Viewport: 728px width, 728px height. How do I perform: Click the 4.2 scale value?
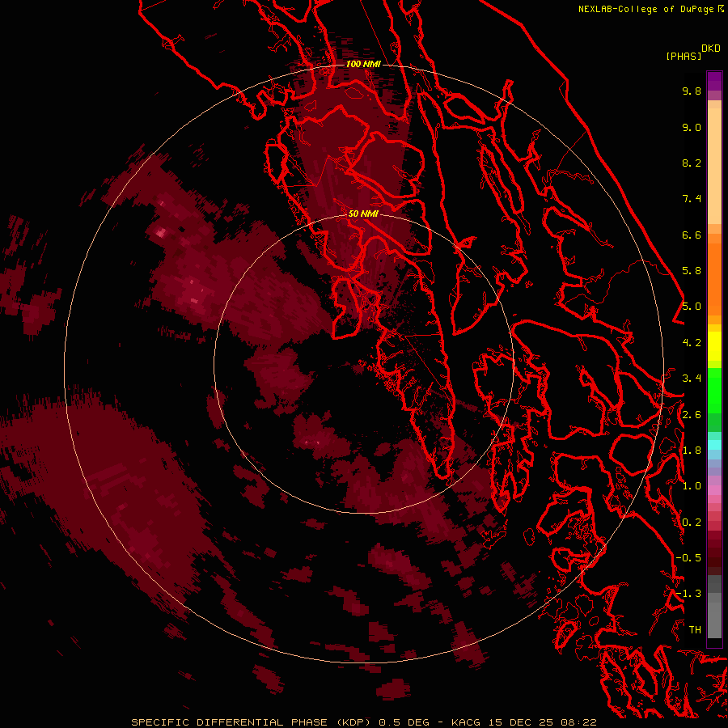coord(692,343)
